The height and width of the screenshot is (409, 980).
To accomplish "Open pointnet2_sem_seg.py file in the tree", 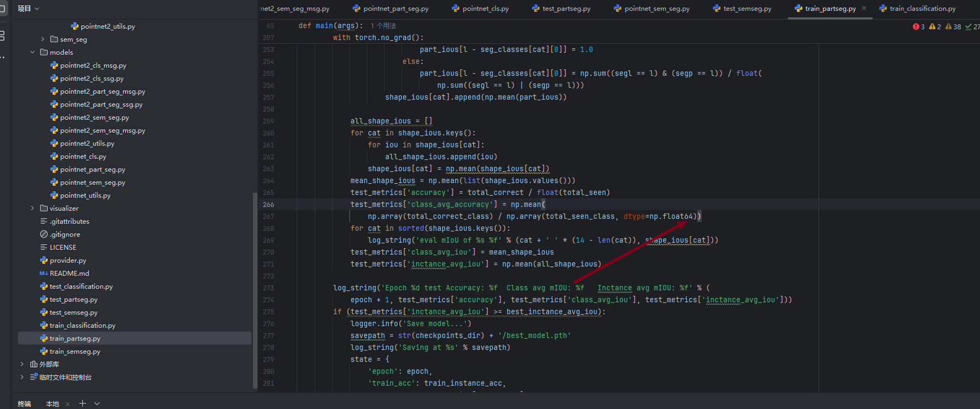I will [x=90, y=118].
